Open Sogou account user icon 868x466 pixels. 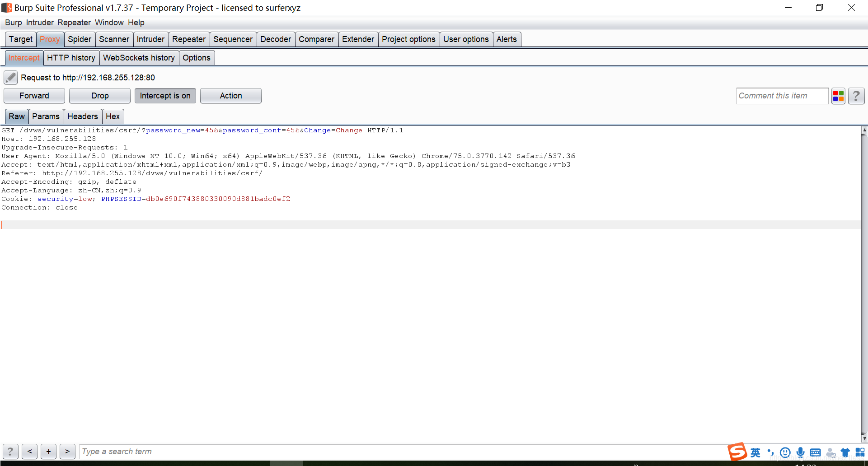pyautogui.click(x=830, y=452)
